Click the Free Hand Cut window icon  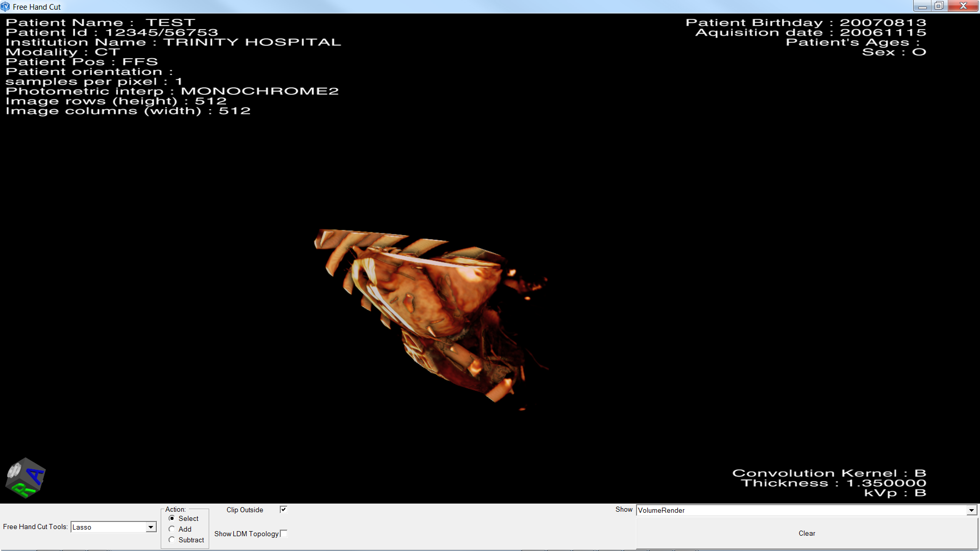click(6, 7)
